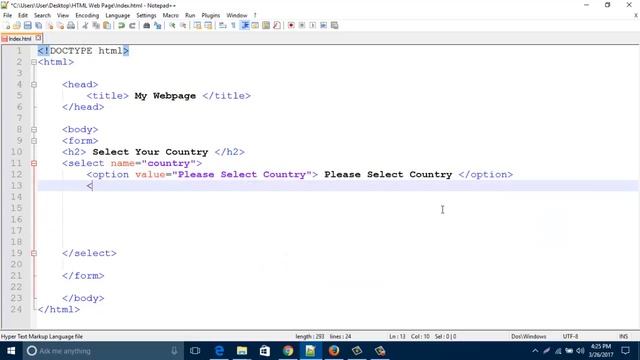Screen dimensions: 640x360
Task: Open the Document Map toolbar icon
Action: click(x=266, y=25)
